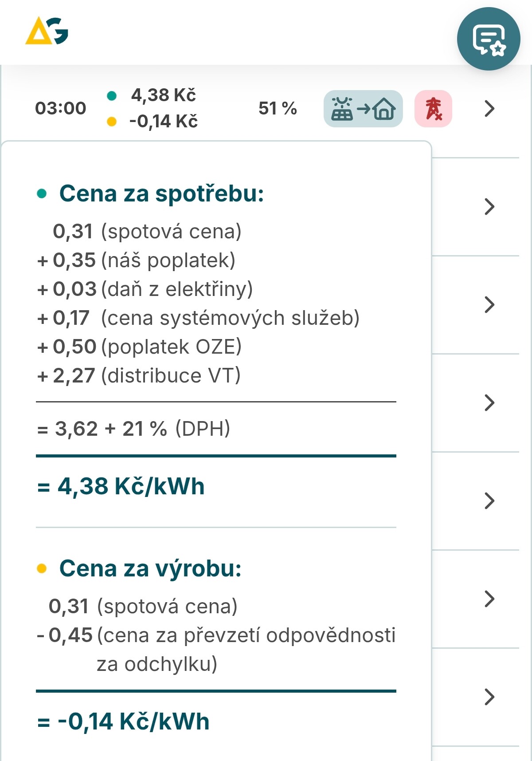The height and width of the screenshot is (761, 532).
Task: Click yellow dot beside -0,14 Kč header price
Action: pos(112,121)
